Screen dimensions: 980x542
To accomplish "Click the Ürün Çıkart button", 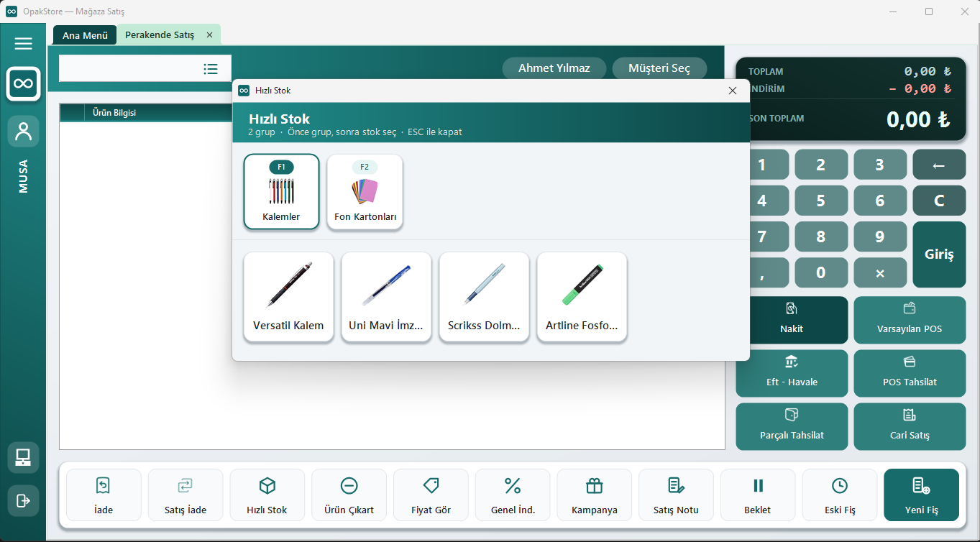I will (x=349, y=495).
